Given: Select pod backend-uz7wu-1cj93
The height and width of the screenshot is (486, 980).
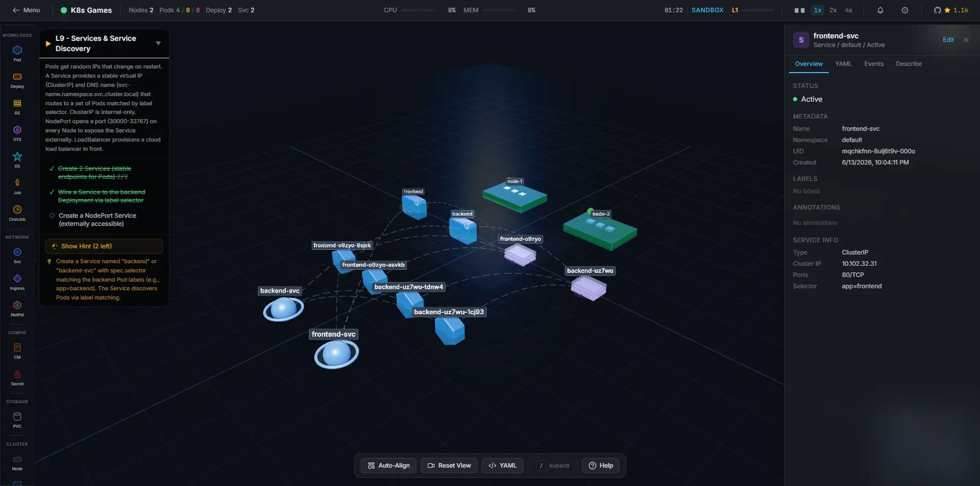Looking at the screenshot, I should (449, 330).
